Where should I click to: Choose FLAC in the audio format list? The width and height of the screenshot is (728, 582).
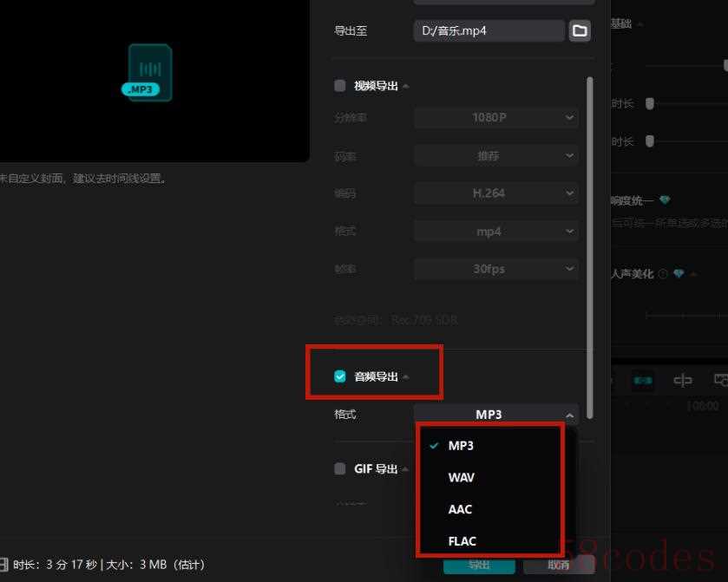click(x=462, y=541)
